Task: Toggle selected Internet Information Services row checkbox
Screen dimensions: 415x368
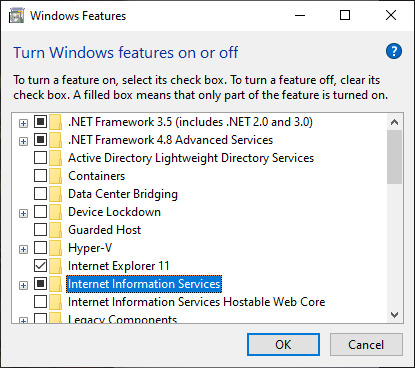Action: tap(40, 284)
